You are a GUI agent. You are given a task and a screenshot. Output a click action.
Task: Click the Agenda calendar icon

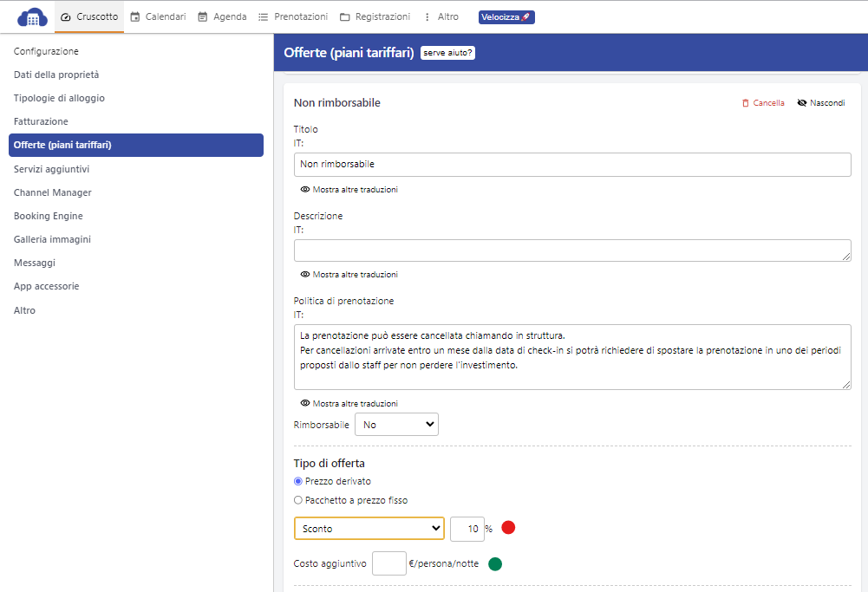pyautogui.click(x=203, y=16)
